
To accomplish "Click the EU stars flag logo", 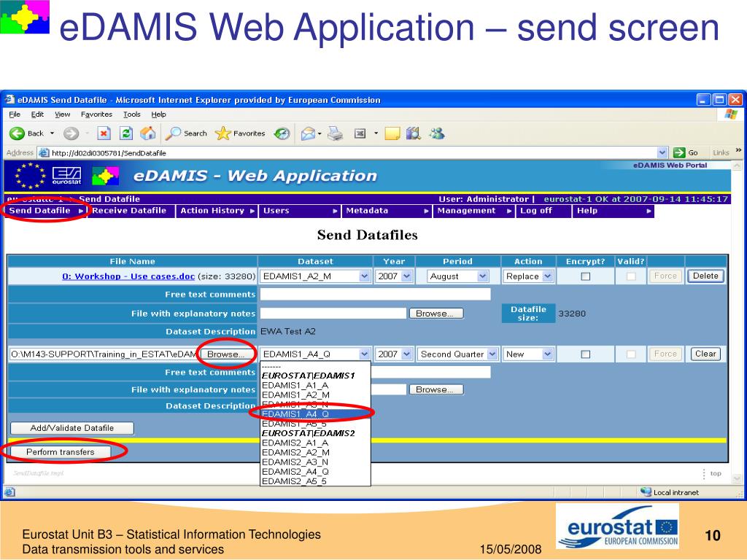I will [x=30, y=176].
